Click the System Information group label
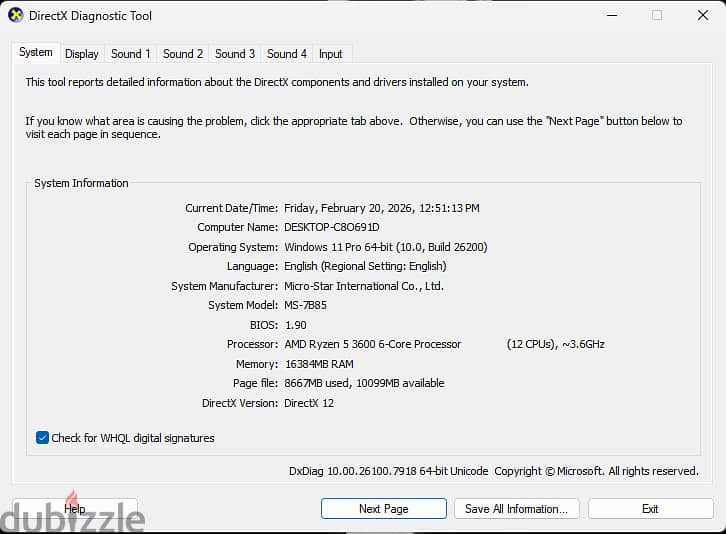The width and height of the screenshot is (726, 534). [x=81, y=183]
